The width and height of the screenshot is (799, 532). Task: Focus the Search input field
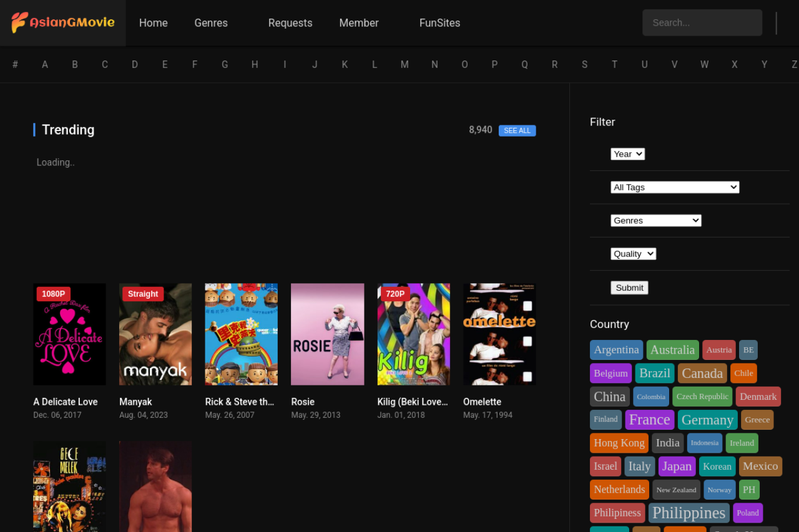(702, 22)
